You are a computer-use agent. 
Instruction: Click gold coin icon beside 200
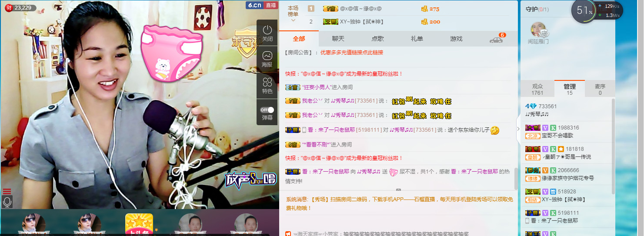(424, 22)
